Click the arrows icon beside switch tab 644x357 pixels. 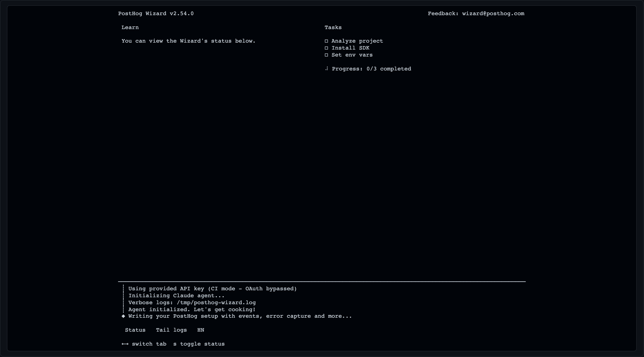[x=125, y=344]
